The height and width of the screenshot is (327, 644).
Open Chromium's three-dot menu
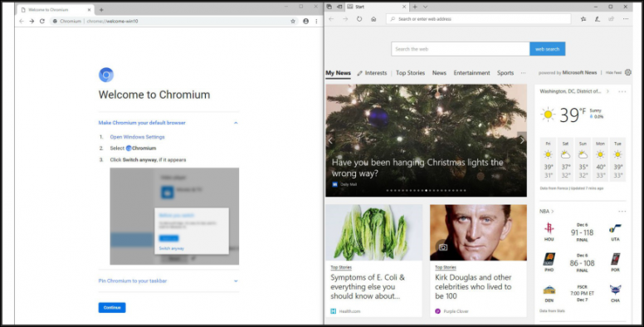(x=316, y=21)
